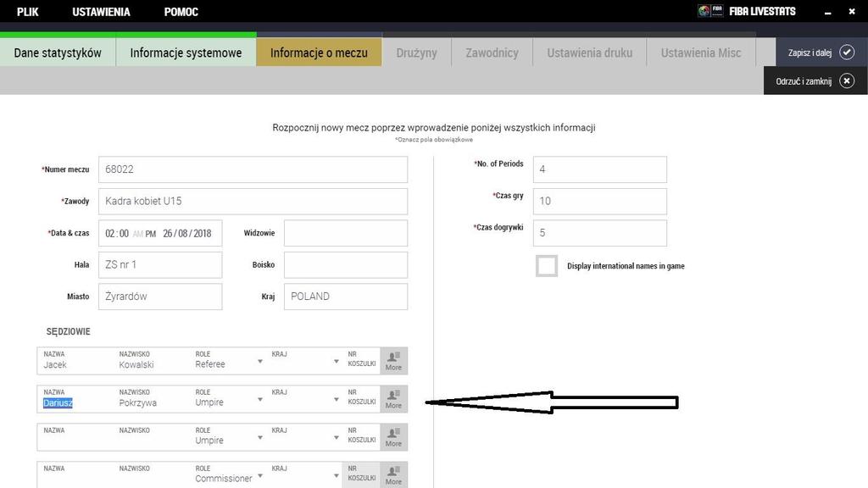This screenshot has height=488, width=868.
Task: Select PM in the time field
Action: tap(151, 234)
